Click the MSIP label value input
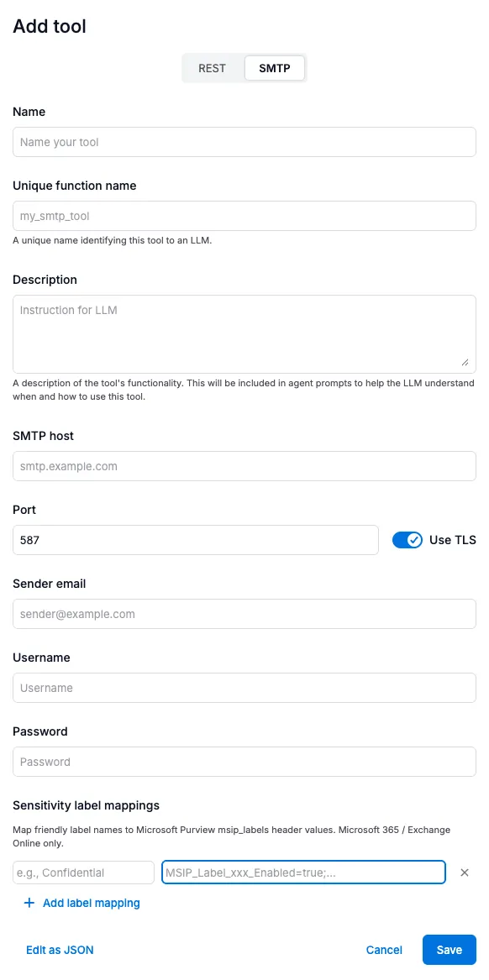This screenshot has width=489, height=980. click(x=304, y=873)
